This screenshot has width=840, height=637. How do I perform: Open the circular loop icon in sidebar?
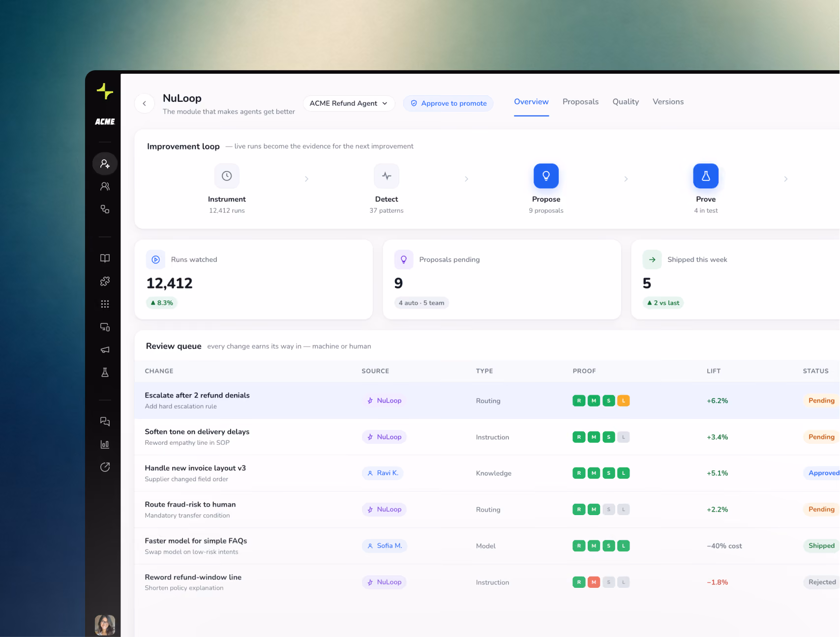click(105, 467)
